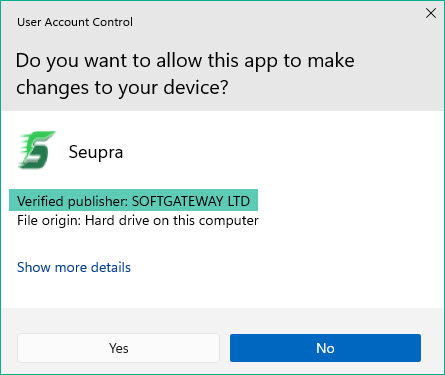
Task: Click "Hard drive on this computer" text
Action: tap(172, 221)
